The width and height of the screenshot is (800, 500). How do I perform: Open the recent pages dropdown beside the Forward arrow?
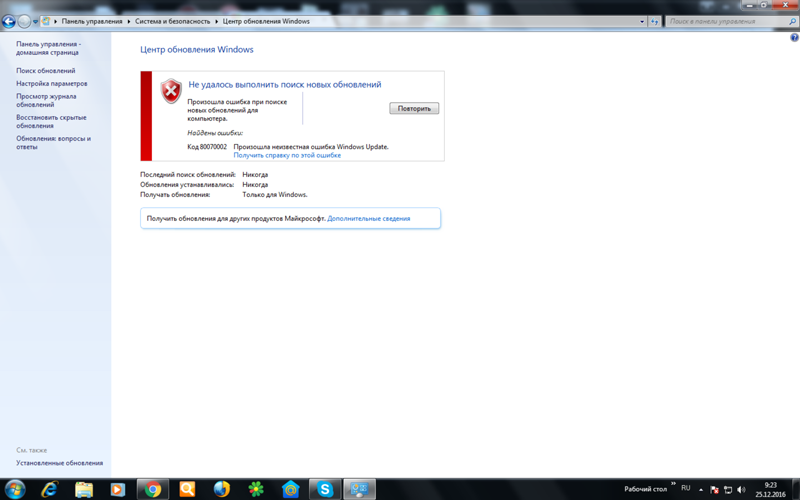tap(35, 22)
